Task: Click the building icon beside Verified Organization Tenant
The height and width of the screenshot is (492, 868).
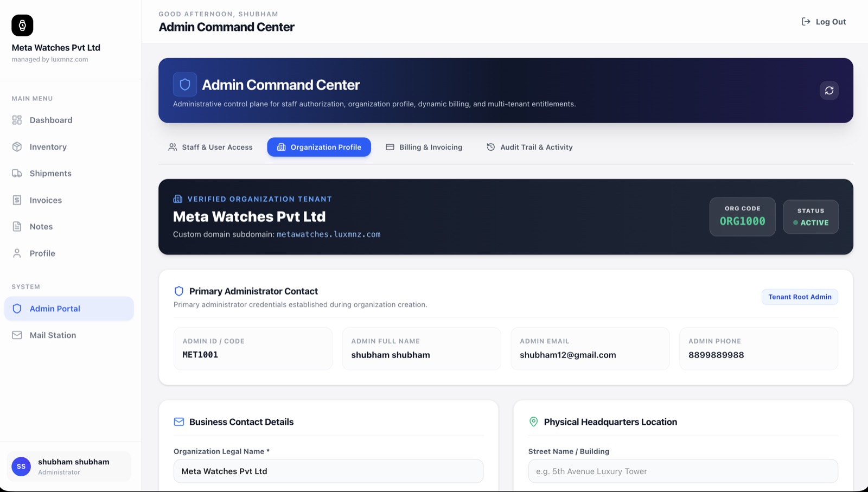Action: [177, 199]
